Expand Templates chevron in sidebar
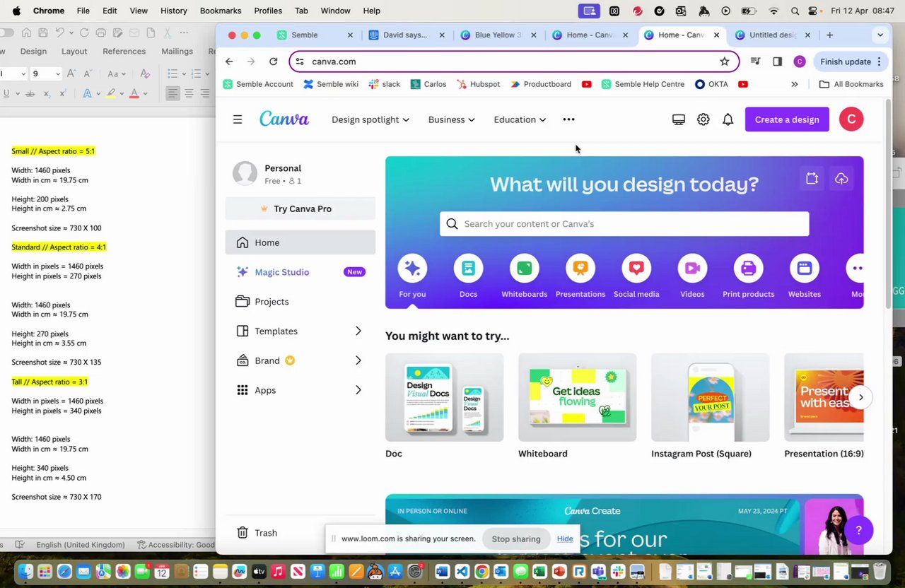The width and height of the screenshot is (905, 588). coord(358,331)
